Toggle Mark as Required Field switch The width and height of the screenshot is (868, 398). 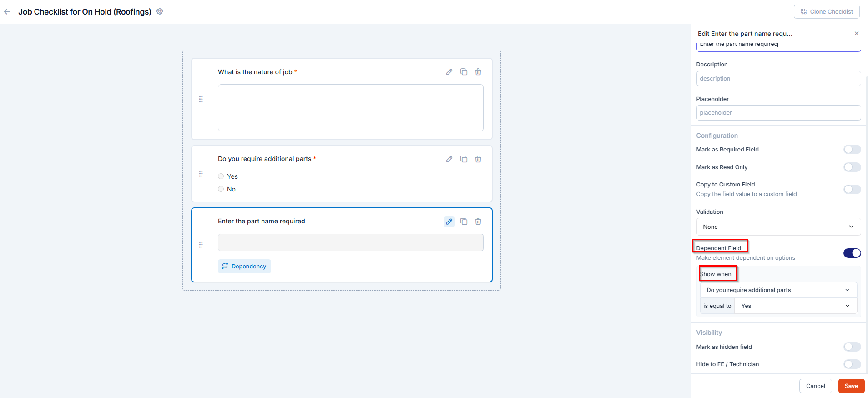tap(852, 150)
